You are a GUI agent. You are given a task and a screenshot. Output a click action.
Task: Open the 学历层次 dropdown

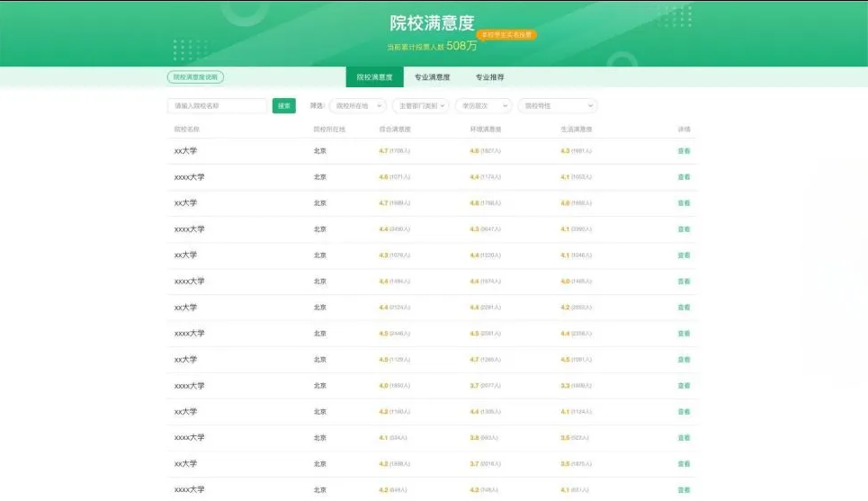483,106
